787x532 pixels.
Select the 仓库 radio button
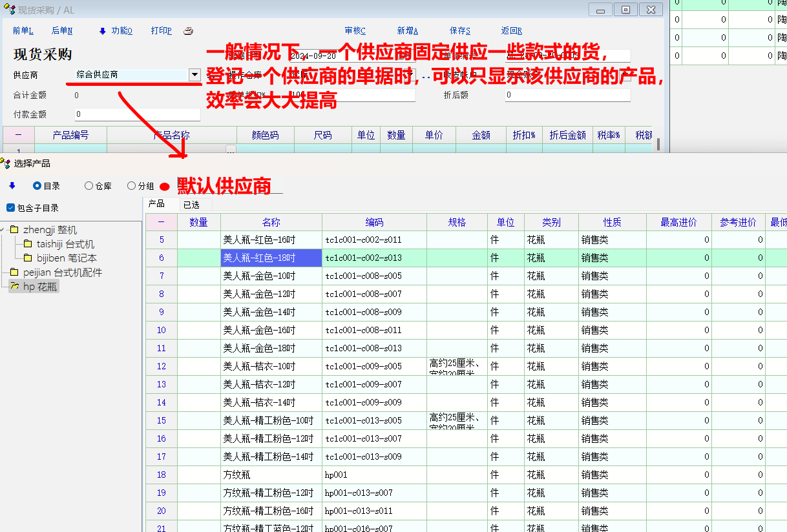pyautogui.click(x=89, y=186)
